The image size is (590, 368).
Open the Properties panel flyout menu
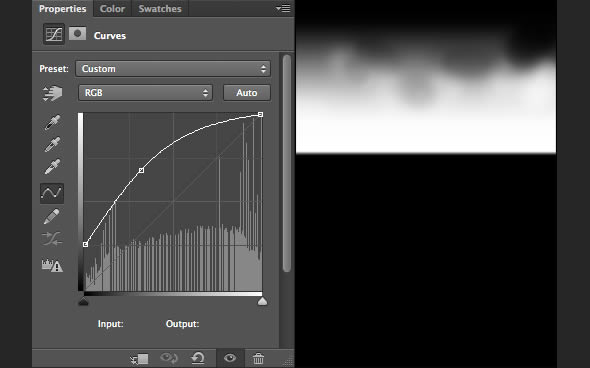(283, 8)
